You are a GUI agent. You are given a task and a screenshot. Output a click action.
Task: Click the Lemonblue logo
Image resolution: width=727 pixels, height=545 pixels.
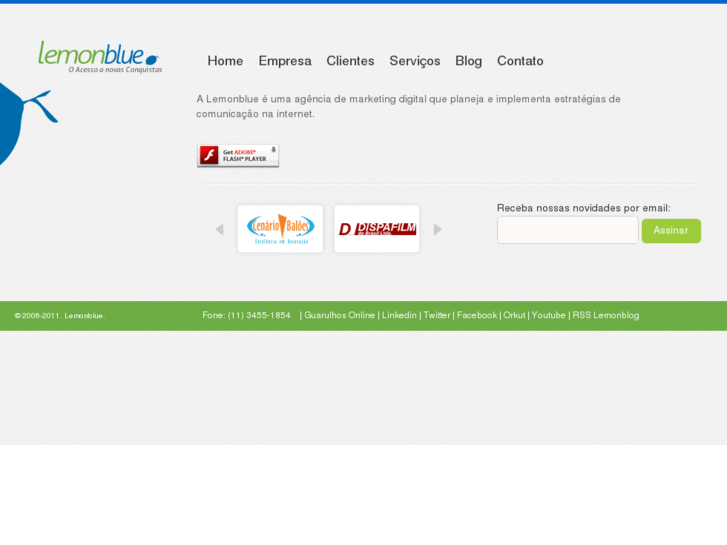pyautogui.click(x=100, y=57)
